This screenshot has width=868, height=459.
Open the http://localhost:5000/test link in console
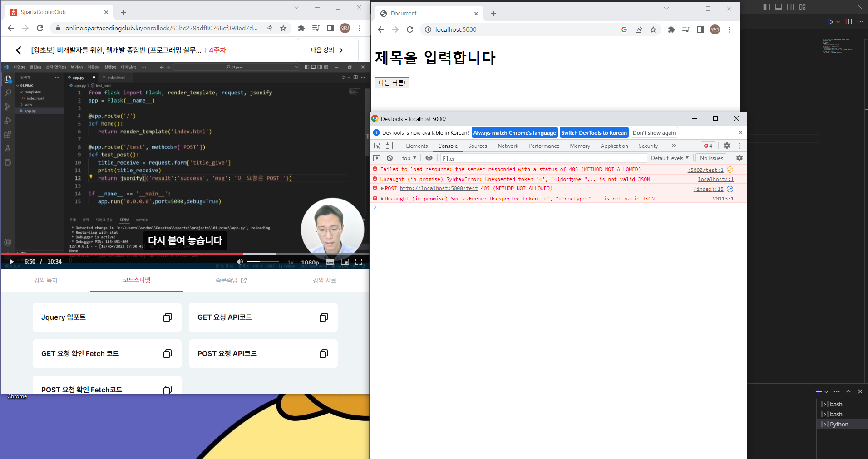pos(439,189)
